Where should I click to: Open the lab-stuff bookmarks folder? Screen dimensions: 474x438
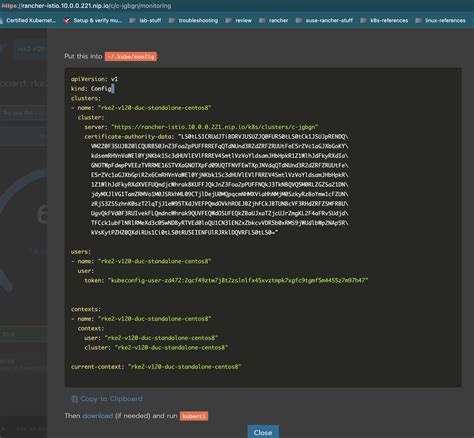[146, 20]
